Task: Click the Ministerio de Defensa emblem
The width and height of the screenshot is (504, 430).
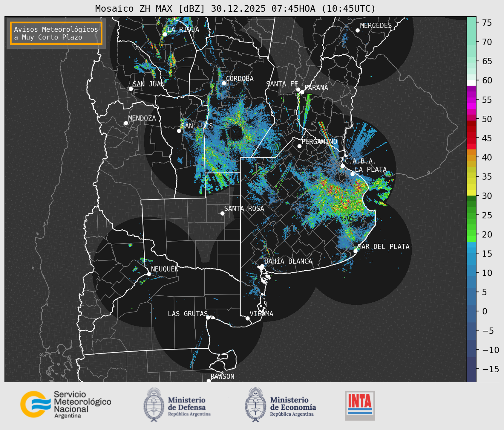Action: pos(154,405)
